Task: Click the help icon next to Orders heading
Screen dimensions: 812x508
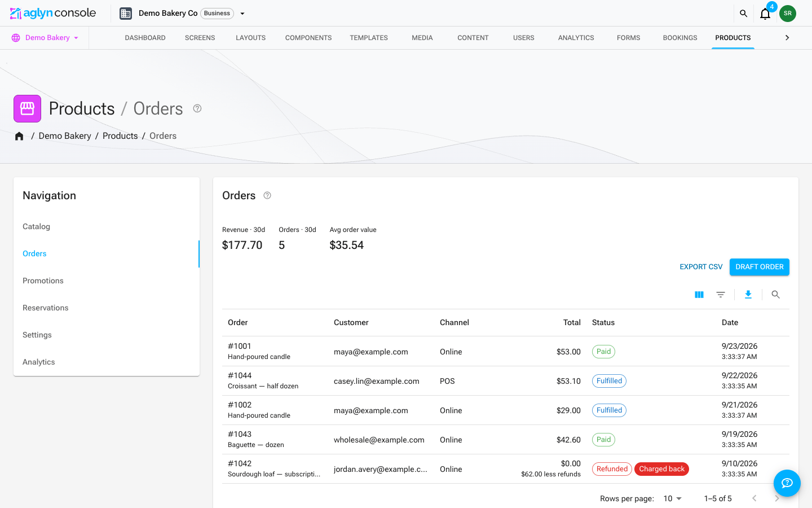Action: click(x=267, y=195)
